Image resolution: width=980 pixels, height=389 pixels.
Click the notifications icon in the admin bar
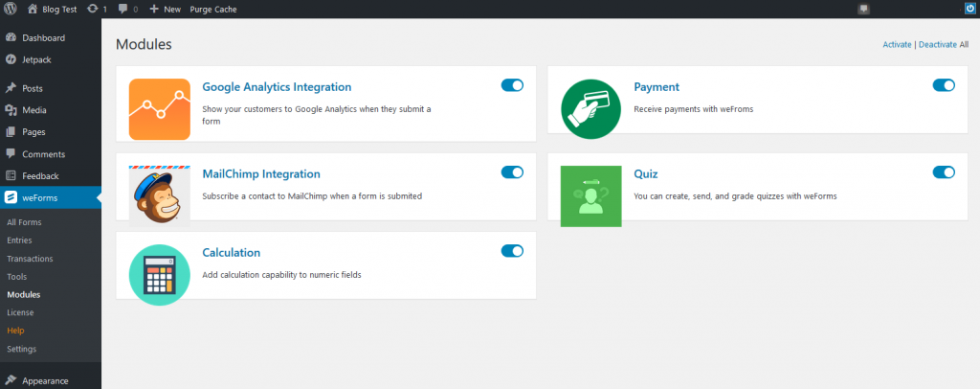click(864, 9)
